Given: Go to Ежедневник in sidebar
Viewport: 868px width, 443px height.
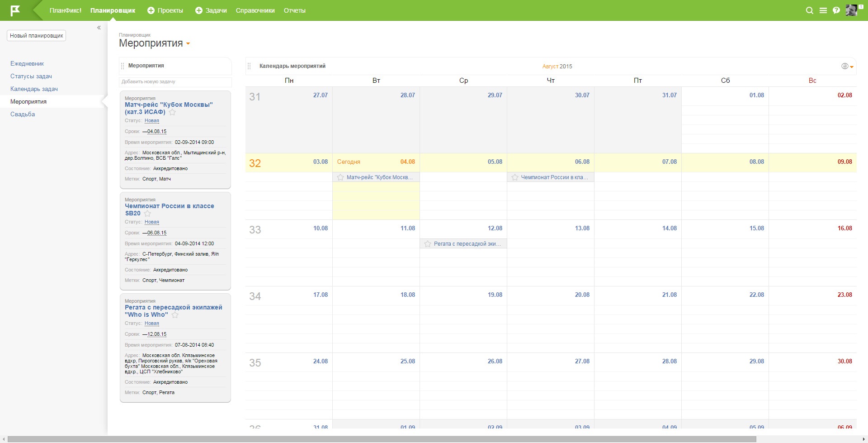Looking at the screenshot, I should tap(27, 64).
